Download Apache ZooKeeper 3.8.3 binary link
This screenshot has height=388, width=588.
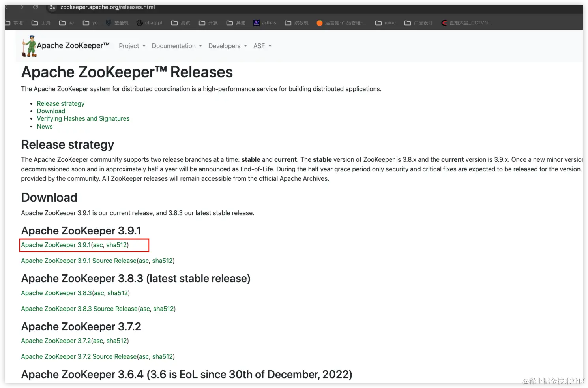point(56,293)
